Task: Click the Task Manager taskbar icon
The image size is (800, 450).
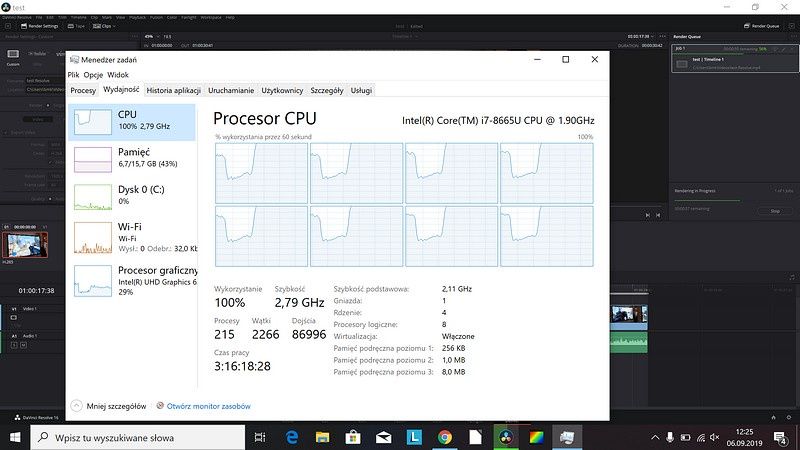Action: coord(567,437)
